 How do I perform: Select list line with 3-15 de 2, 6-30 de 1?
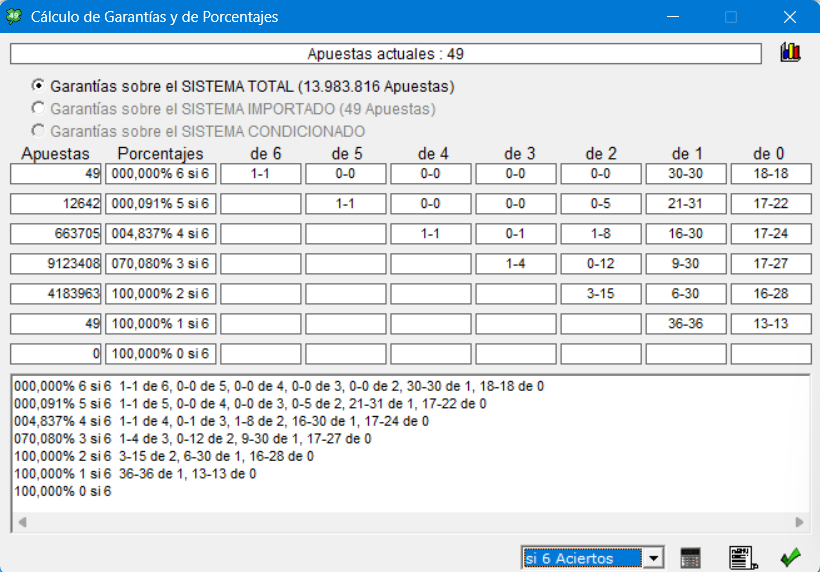coord(164,456)
